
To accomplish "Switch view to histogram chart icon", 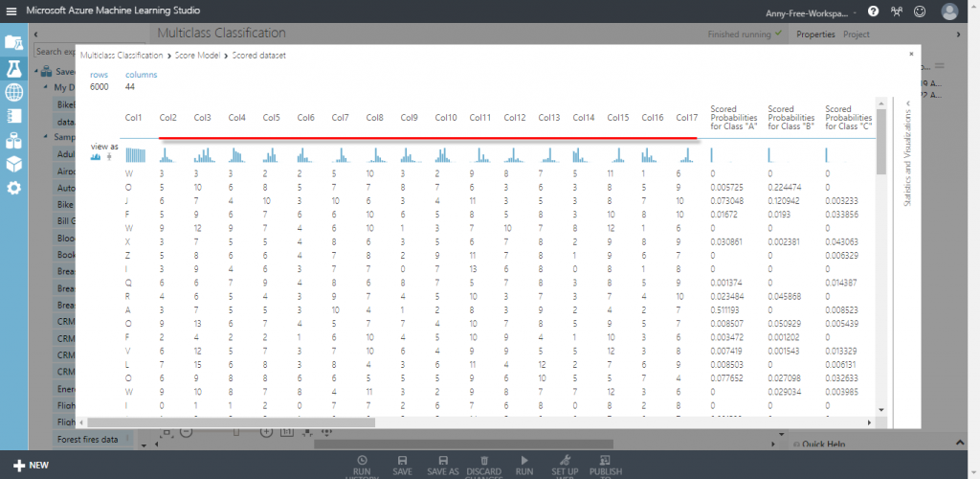I will coord(96,157).
